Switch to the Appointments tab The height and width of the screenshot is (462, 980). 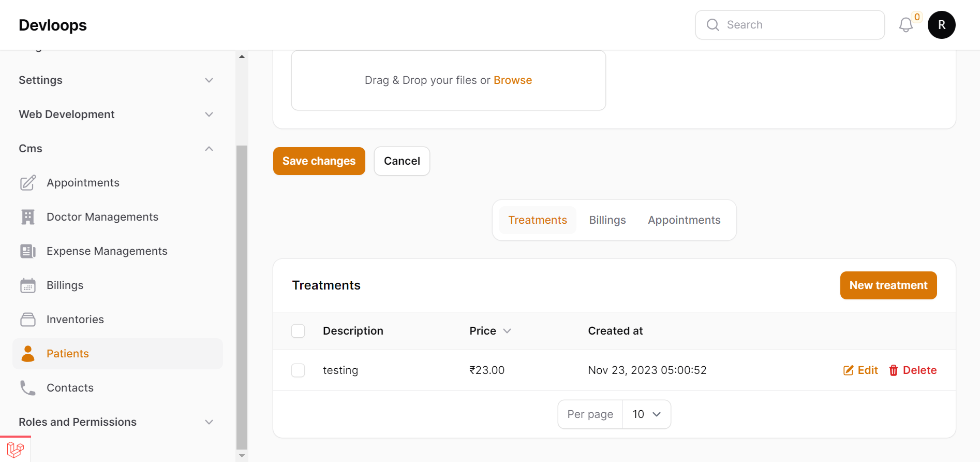coord(684,220)
